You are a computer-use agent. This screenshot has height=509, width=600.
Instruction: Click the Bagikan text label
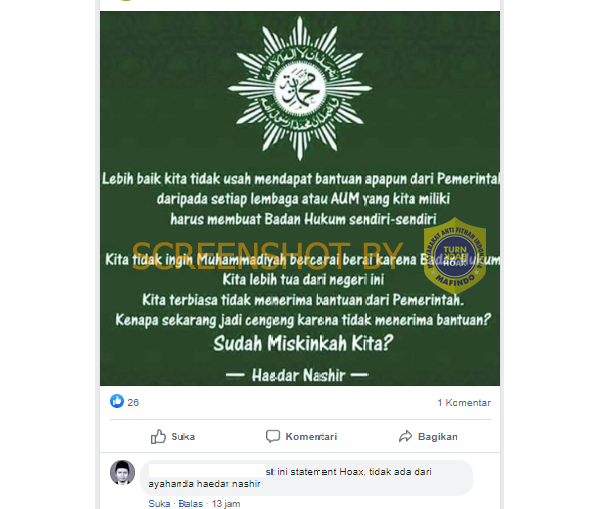[437, 437]
